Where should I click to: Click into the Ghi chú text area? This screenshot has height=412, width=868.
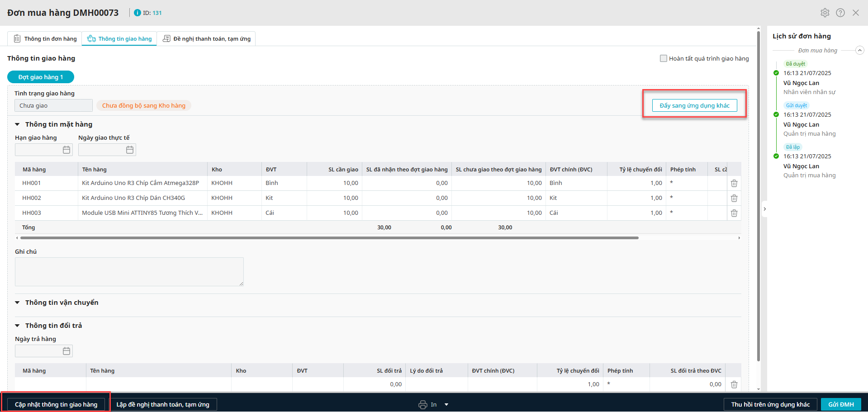tap(129, 271)
